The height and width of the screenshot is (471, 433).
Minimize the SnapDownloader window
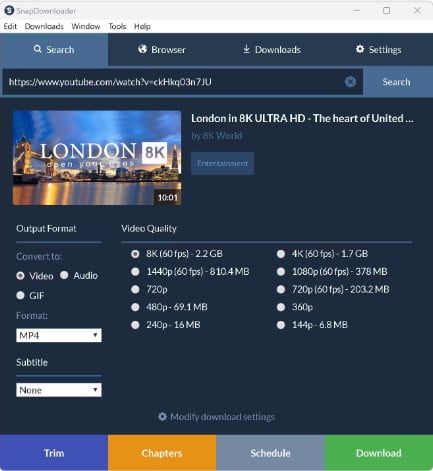tap(357, 11)
